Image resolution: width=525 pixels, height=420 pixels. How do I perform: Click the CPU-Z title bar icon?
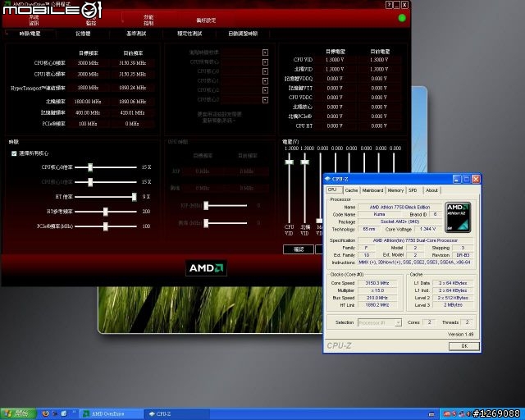point(327,179)
